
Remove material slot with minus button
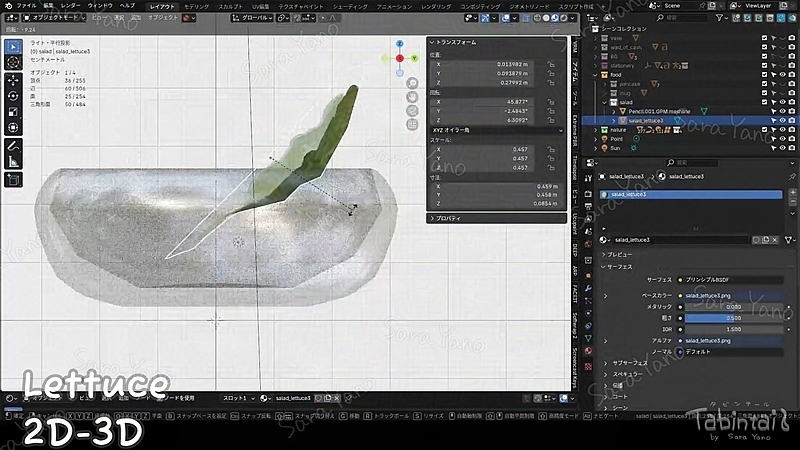[793, 202]
